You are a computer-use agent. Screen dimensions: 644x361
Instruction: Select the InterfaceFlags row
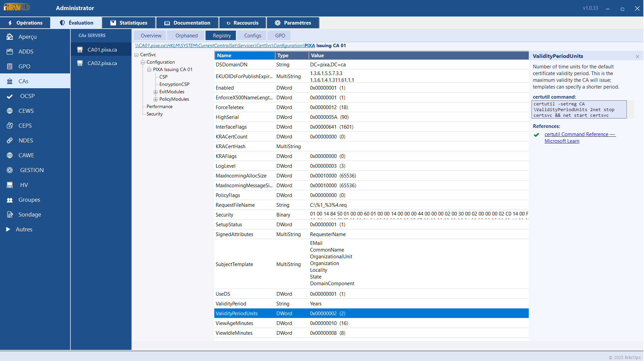coord(371,127)
